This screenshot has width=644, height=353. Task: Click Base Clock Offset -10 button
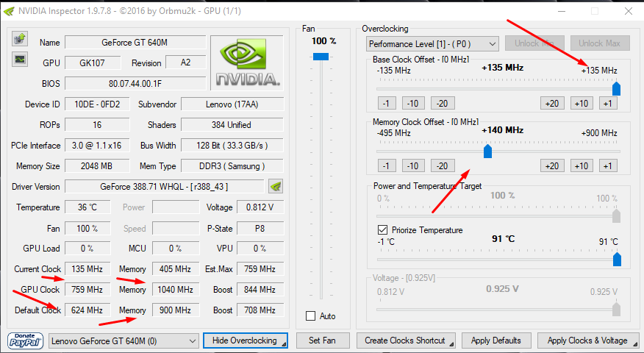click(x=412, y=103)
